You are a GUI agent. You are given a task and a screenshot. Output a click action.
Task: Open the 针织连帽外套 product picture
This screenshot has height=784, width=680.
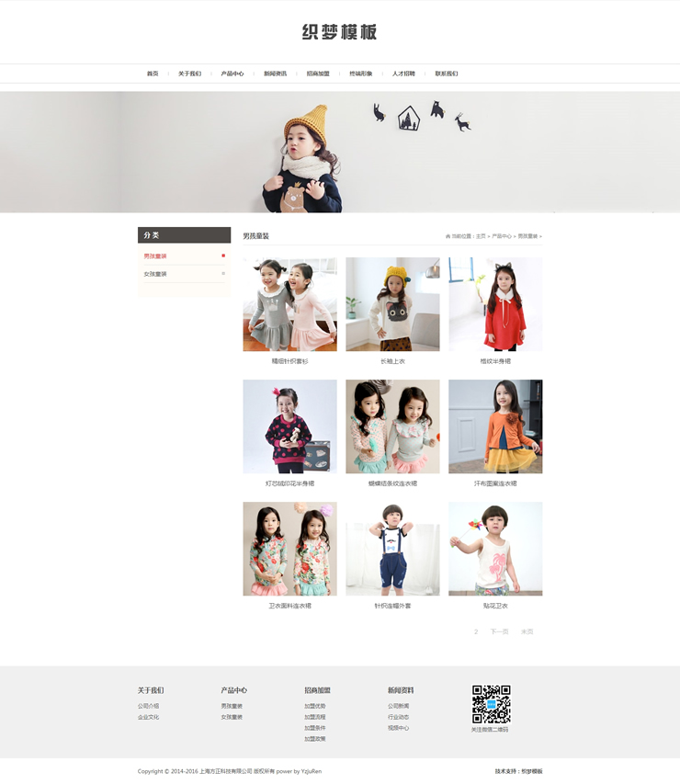tap(392, 549)
